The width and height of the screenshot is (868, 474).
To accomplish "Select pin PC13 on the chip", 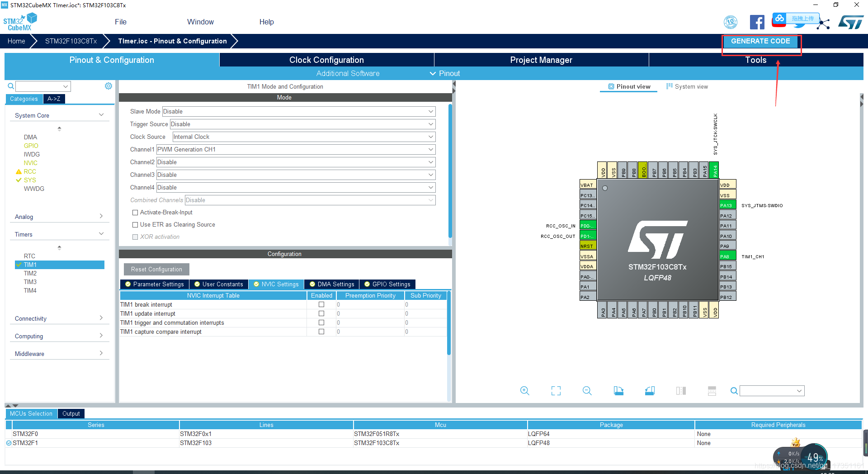I will point(588,195).
